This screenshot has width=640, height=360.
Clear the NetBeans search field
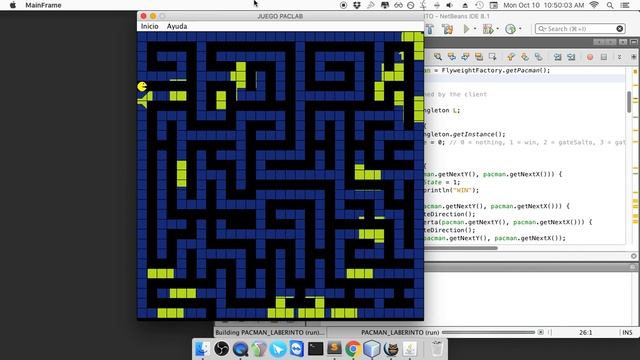620,29
